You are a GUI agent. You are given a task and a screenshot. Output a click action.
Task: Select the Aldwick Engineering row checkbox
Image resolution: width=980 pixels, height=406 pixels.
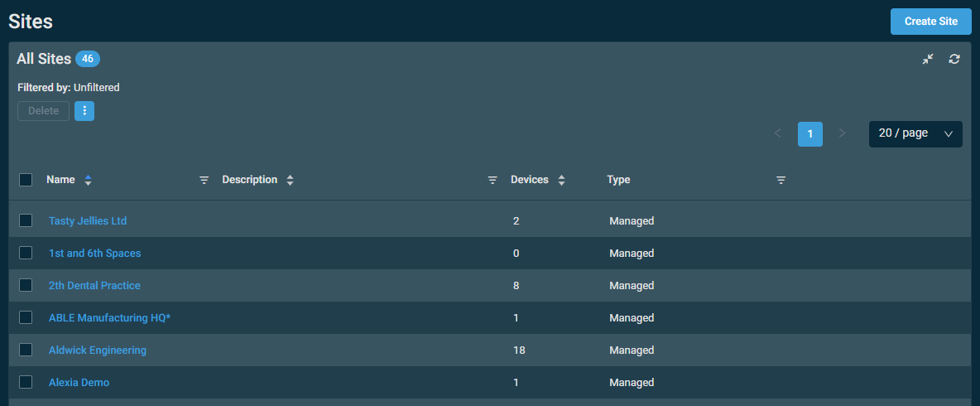click(x=26, y=350)
